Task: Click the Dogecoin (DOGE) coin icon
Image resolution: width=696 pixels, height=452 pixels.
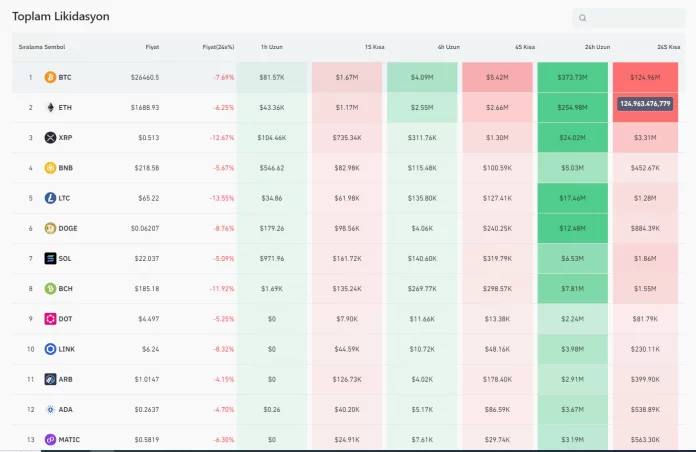Action: coord(50,228)
